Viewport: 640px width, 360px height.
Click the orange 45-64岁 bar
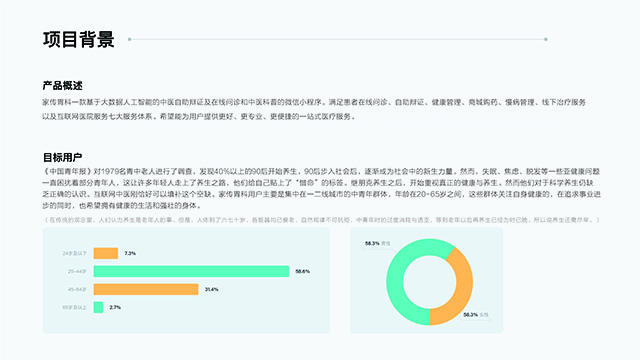click(146, 289)
